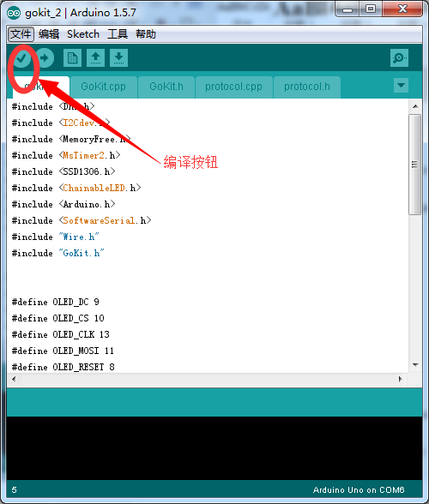Click the vertical scrollbar down arrow
Screen dimensions: 429x504
415,365
